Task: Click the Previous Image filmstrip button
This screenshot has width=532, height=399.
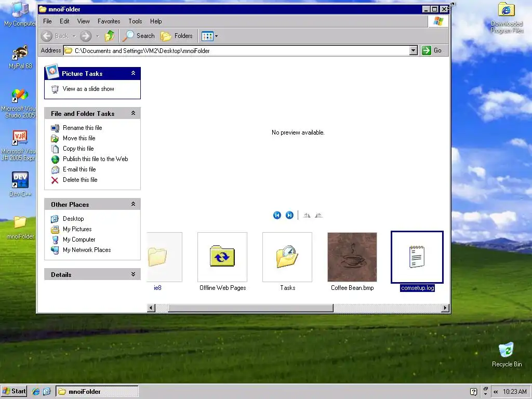Action: 277,215
